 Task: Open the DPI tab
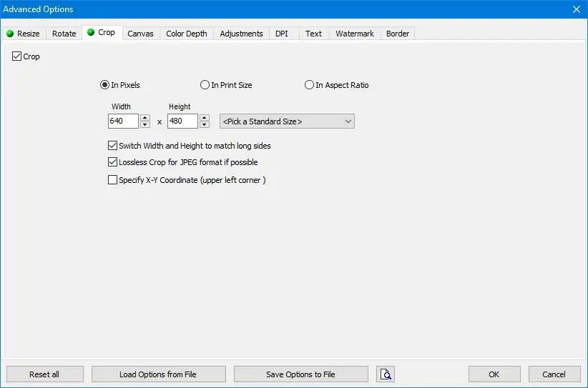click(x=282, y=34)
